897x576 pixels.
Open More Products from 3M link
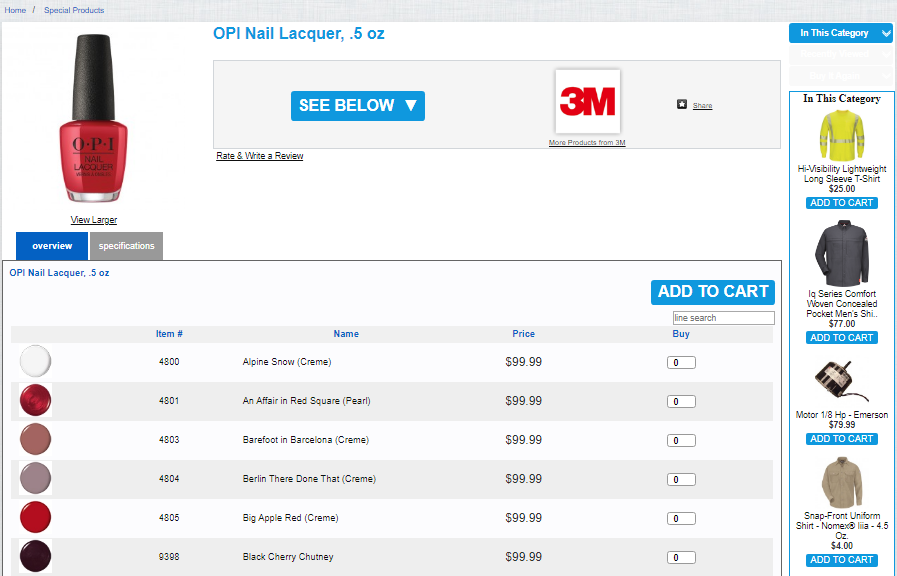tap(587, 142)
